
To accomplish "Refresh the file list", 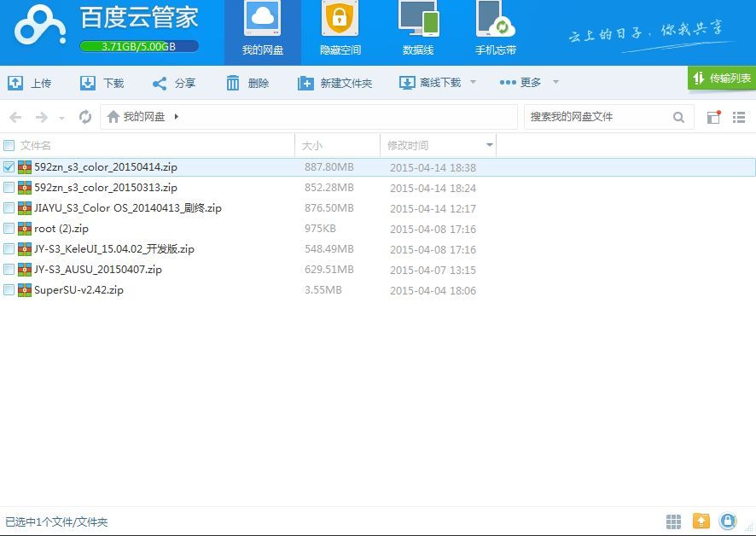I will (85, 117).
